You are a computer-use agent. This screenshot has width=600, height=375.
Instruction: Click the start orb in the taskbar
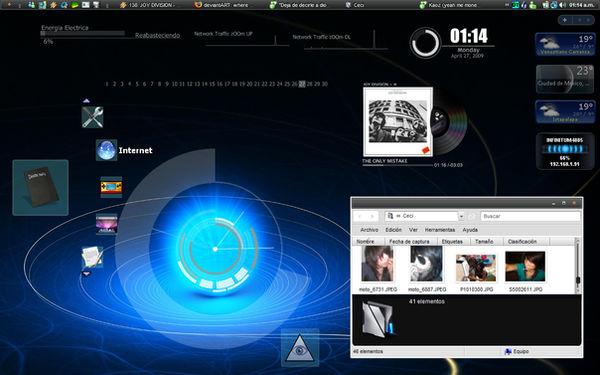pyautogui.click(x=9, y=5)
